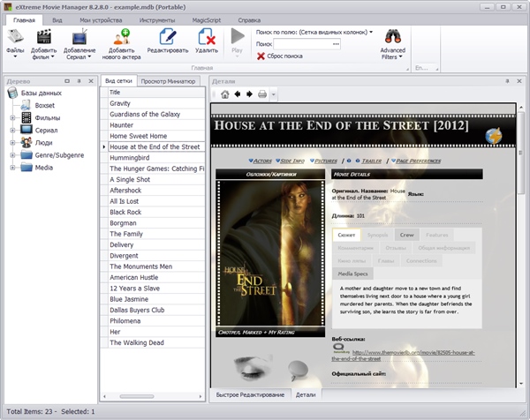
Task: Go back with the left arrow icon
Action: [238, 94]
